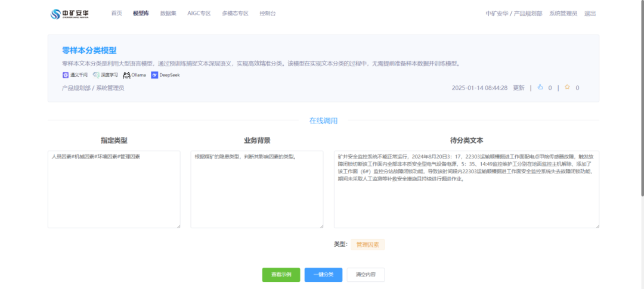This screenshot has height=289, width=644.
Task: Log out via 退出
Action: point(590,14)
